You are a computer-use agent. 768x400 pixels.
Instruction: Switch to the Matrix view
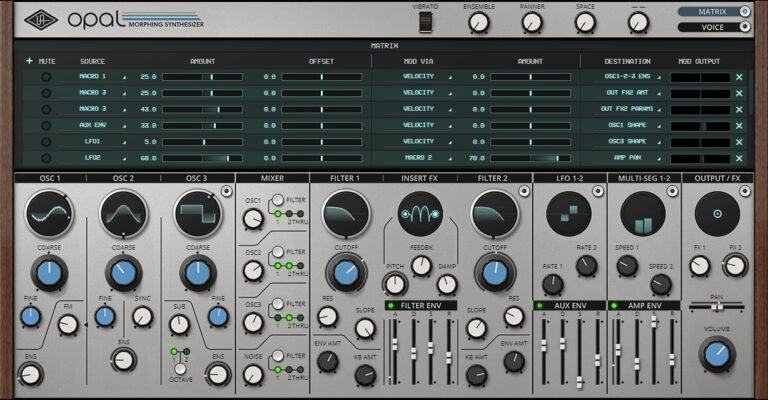click(714, 11)
